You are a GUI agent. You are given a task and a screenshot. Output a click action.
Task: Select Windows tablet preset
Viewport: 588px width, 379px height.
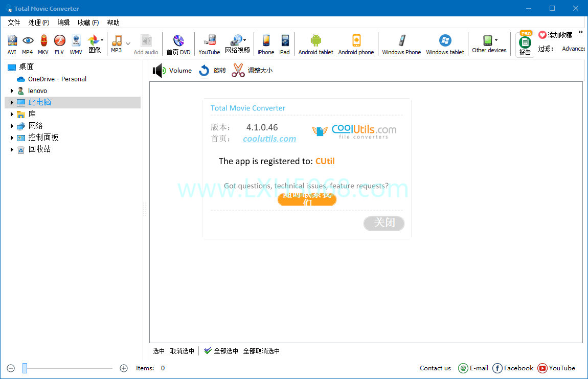[445, 44]
